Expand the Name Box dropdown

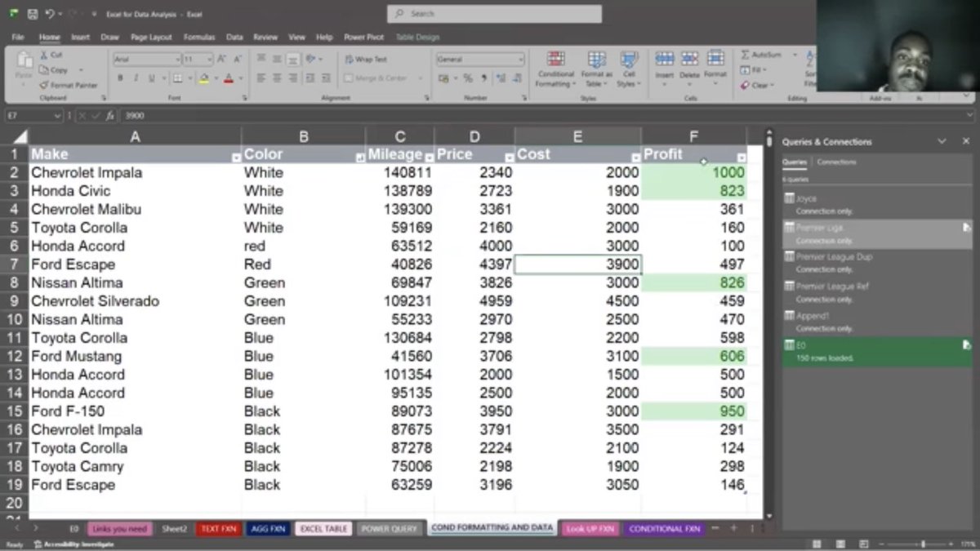coord(56,116)
